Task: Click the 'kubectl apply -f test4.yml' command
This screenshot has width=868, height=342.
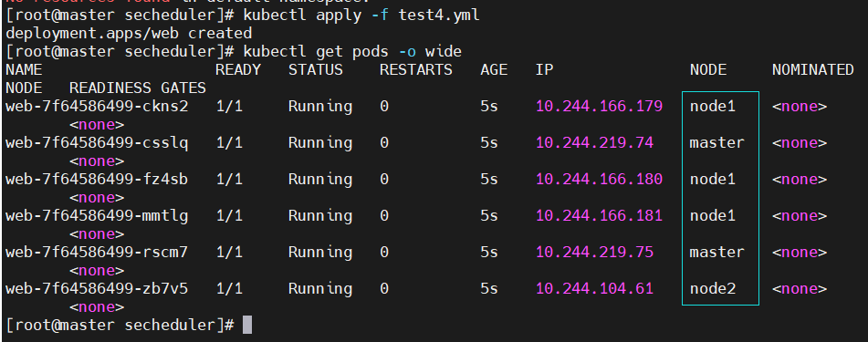Action: [x=361, y=16]
